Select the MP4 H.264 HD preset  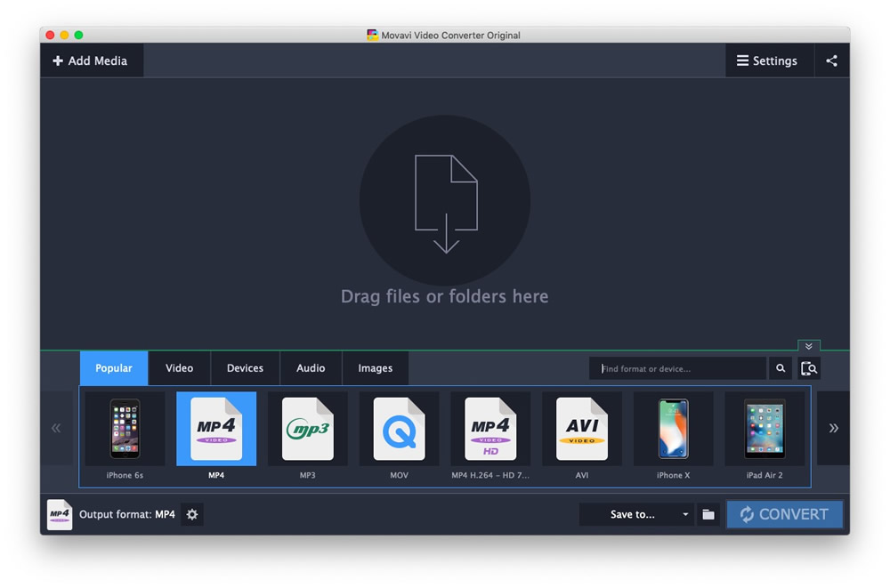point(490,436)
